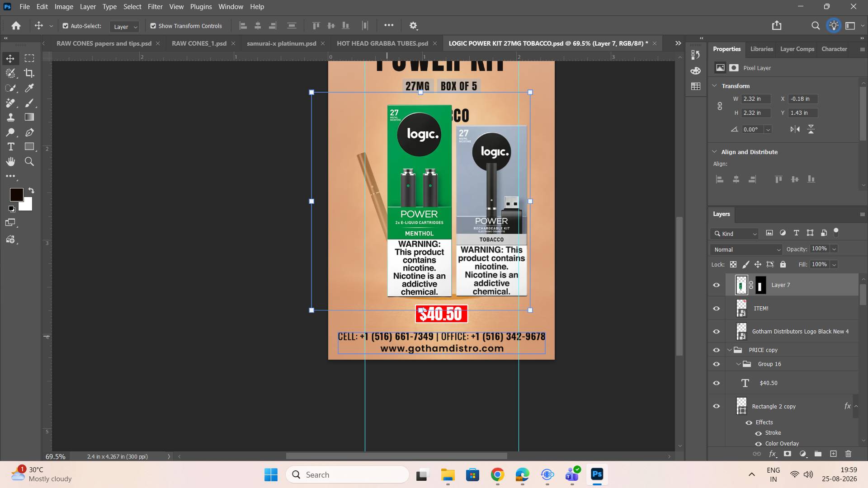The height and width of the screenshot is (488, 868).
Task: Select the Zoom tool in toolbar
Action: click(29, 162)
